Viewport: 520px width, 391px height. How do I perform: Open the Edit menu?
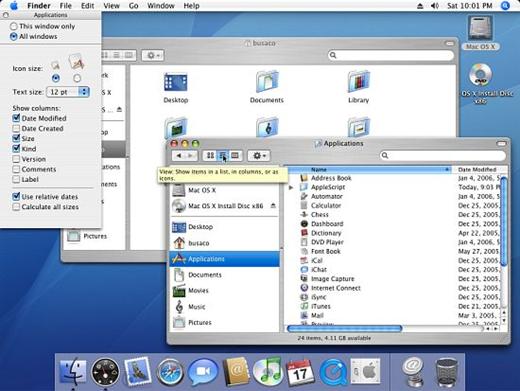tap(87, 6)
